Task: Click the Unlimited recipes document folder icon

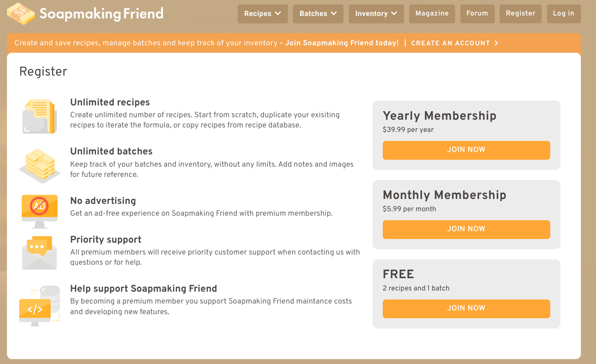Action: click(39, 116)
